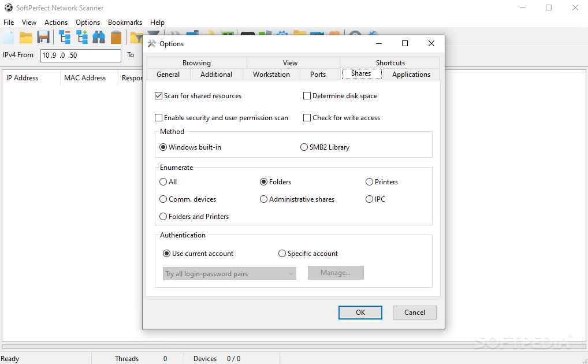Confirm the dialog with OK
The image size is (588, 364).
tap(360, 313)
